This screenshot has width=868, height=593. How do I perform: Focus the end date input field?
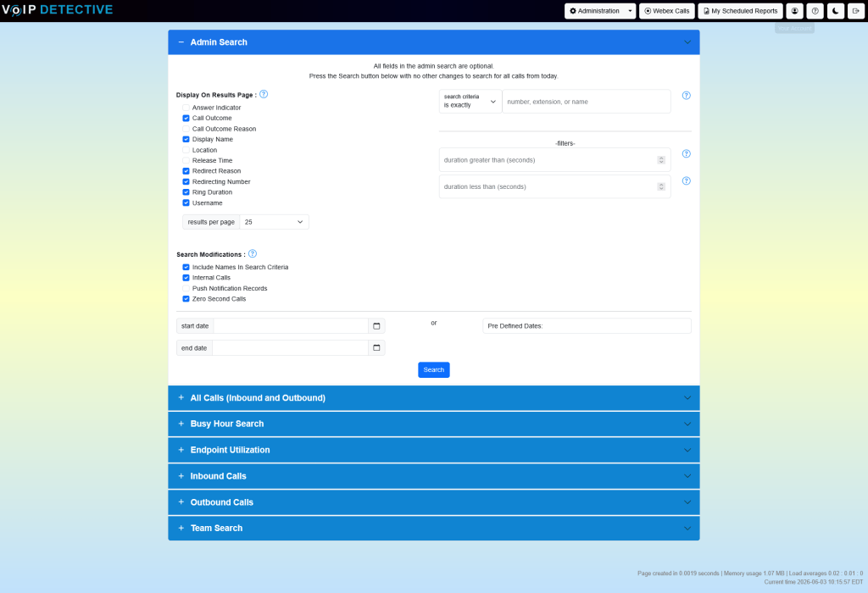click(x=290, y=348)
